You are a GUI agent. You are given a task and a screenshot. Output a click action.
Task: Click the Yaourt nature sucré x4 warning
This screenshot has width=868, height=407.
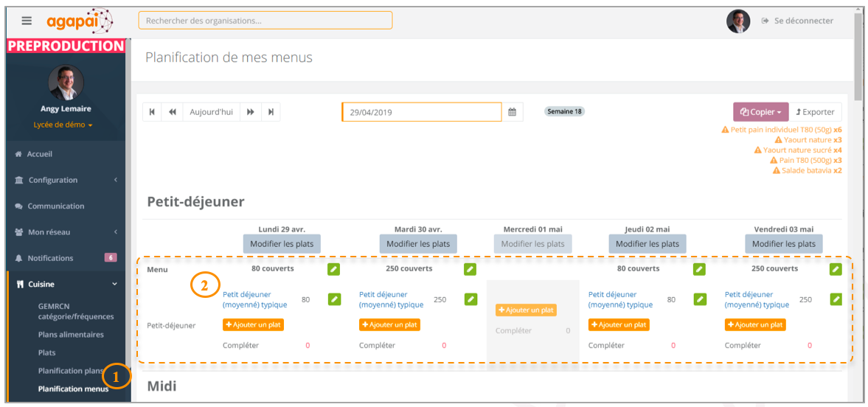pos(798,150)
